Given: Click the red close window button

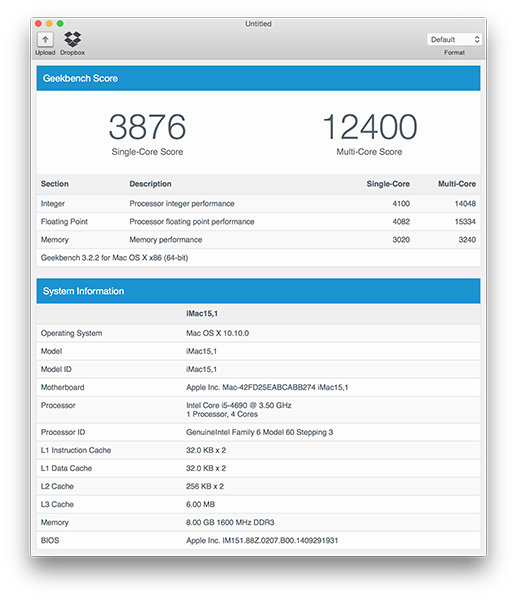Looking at the screenshot, I should point(38,24).
